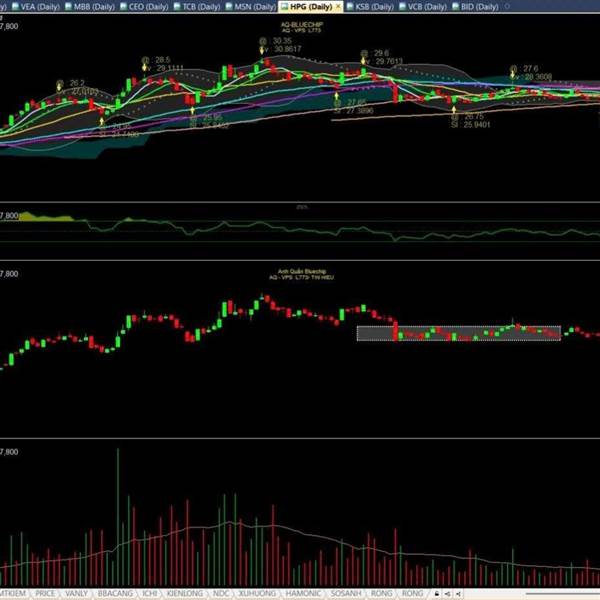Click the chart icon on CEO tab

pyautogui.click(x=124, y=7)
